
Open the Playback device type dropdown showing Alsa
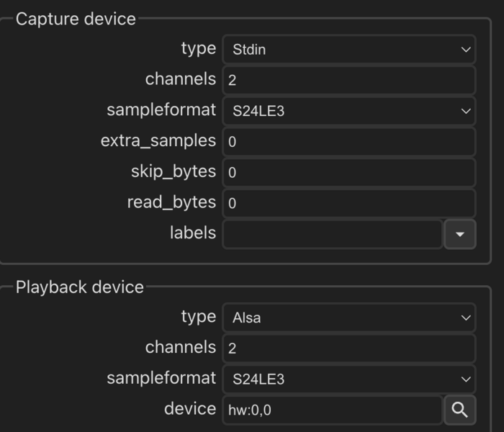pyautogui.click(x=348, y=318)
